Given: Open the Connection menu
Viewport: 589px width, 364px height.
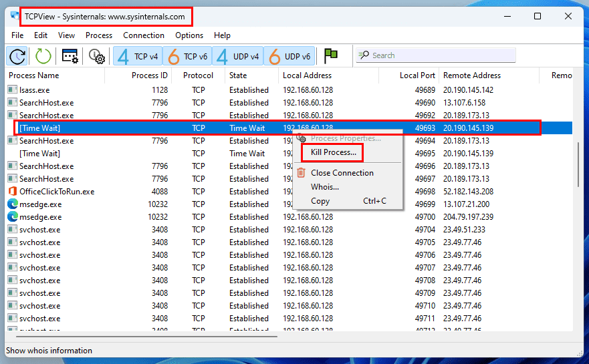Looking at the screenshot, I should click(144, 35).
